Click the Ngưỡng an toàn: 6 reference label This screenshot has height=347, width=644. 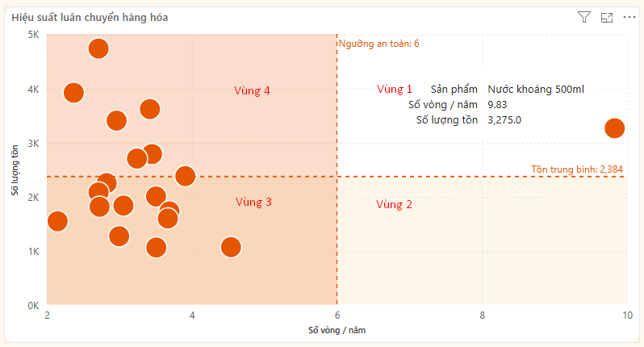click(378, 43)
